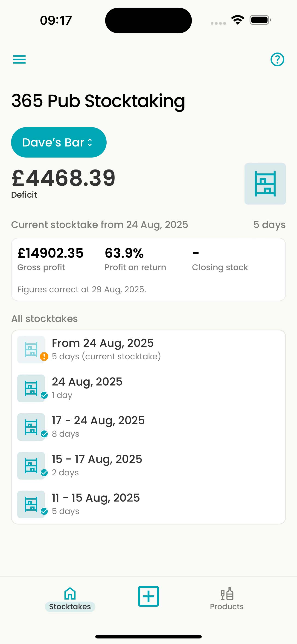Viewport: 297px width, 644px height.
Task: Tap the orange warning badge on current stocktake
Action: [x=44, y=356]
